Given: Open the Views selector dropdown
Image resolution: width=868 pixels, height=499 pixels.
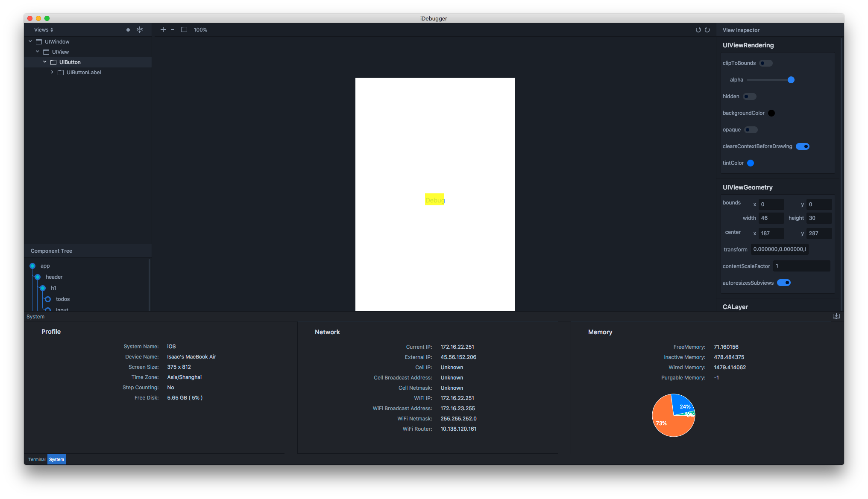Looking at the screenshot, I should click(x=44, y=30).
